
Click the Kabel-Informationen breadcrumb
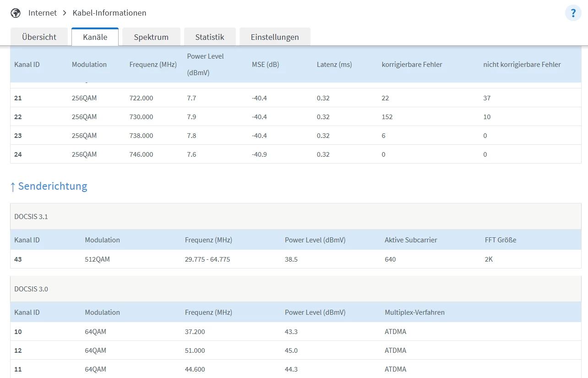pos(109,13)
